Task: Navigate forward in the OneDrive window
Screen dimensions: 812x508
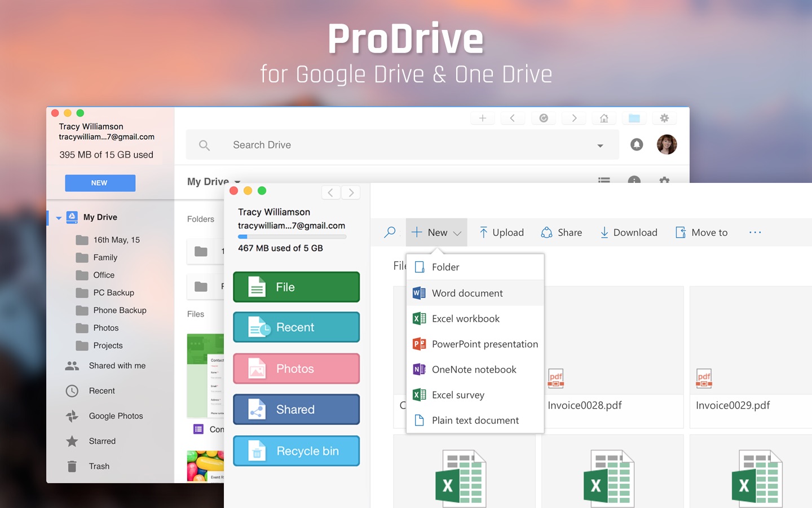Action: [x=351, y=192]
